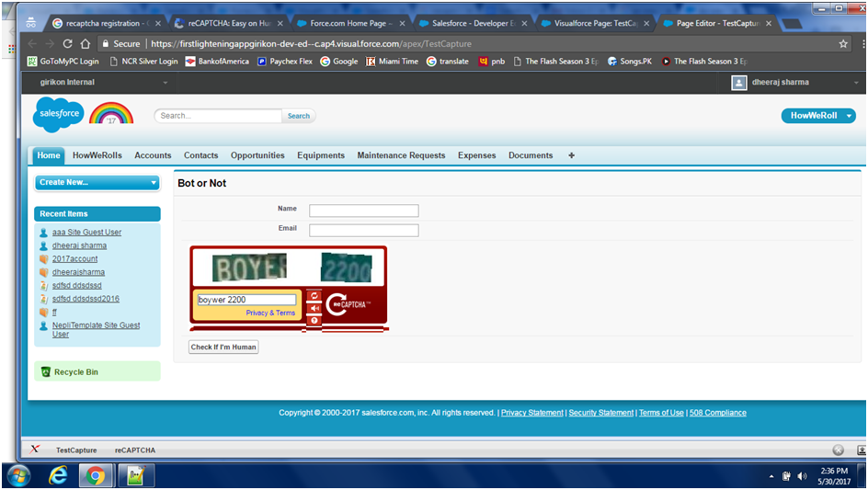Reload the reCAPTCHA challenge image
The width and height of the screenshot is (868, 490).
[x=314, y=296]
